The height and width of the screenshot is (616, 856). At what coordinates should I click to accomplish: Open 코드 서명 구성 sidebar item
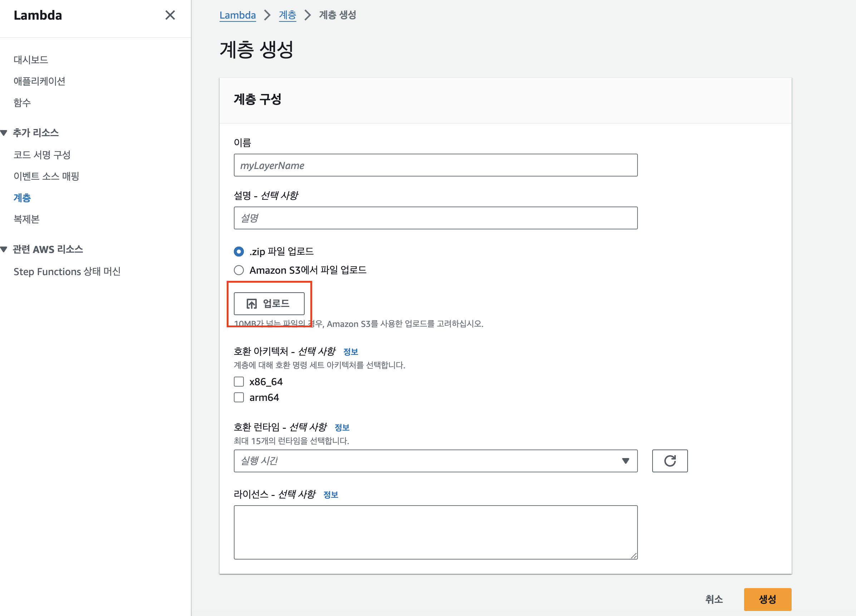pyautogui.click(x=42, y=155)
